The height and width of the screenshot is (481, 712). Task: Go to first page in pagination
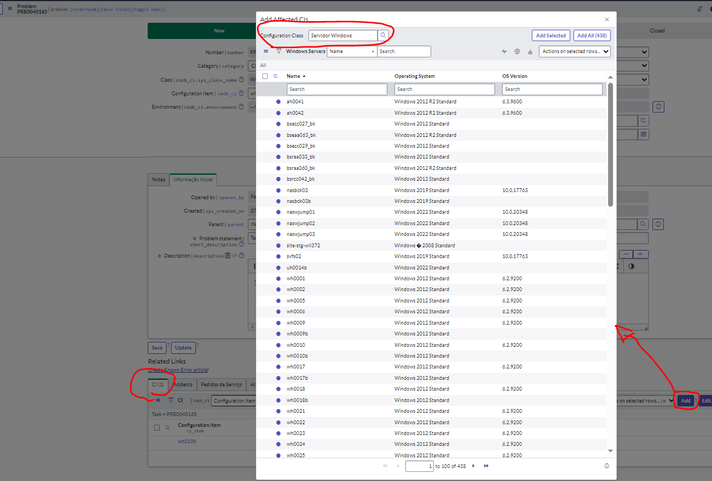click(385, 466)
